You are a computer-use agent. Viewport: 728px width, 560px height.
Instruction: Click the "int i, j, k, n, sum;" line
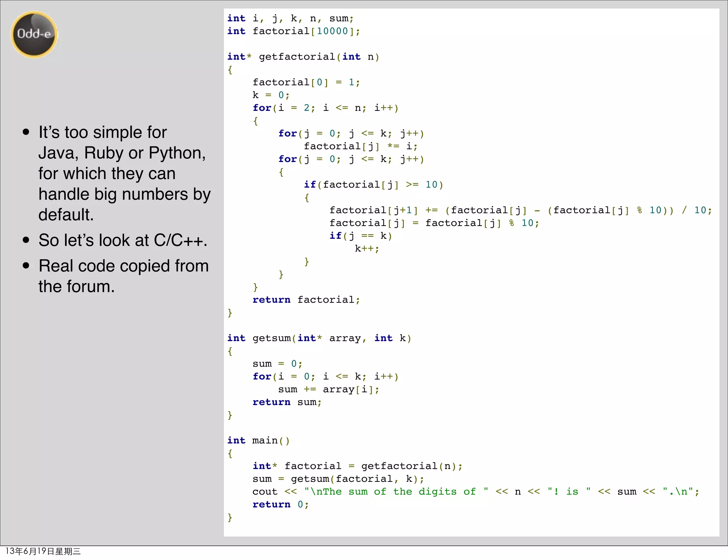[x=290, y=18]
